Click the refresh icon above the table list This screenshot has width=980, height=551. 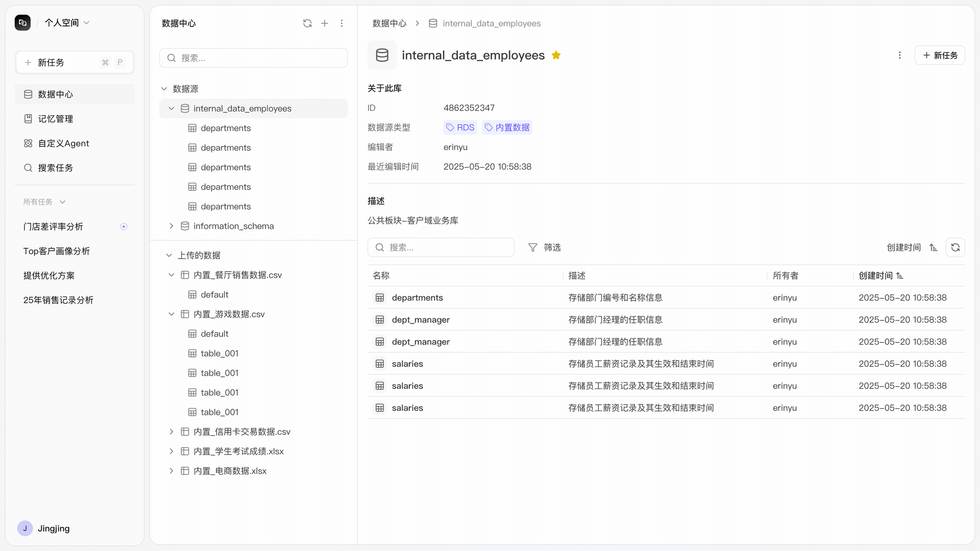point(955,247)
